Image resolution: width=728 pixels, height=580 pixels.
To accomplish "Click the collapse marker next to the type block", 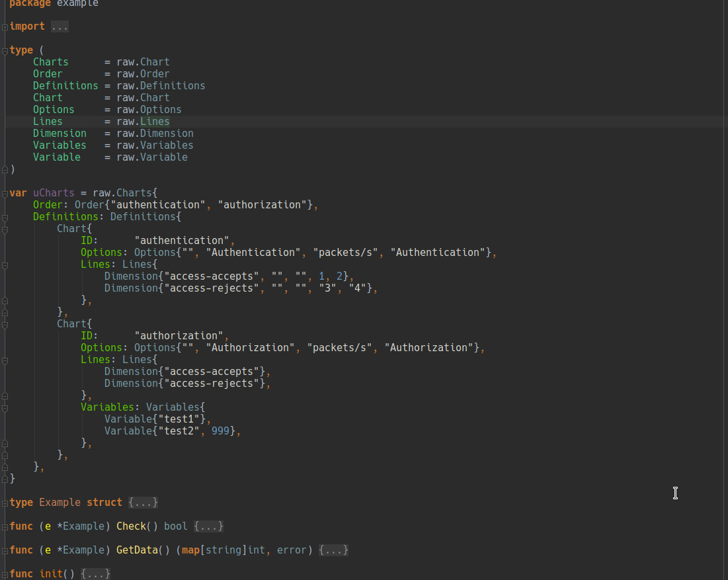I will pos(5,50).
